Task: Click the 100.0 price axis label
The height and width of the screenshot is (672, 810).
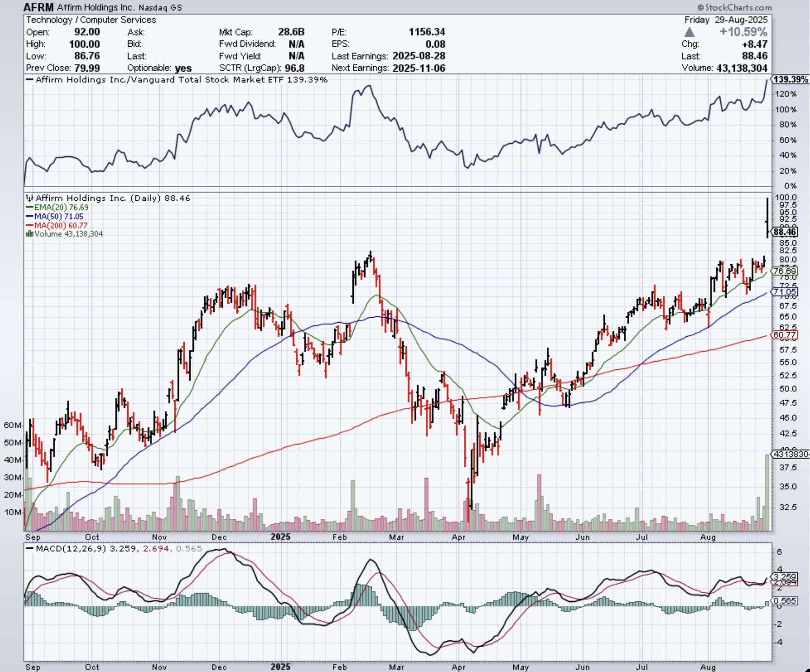Action: pos(786,197)
